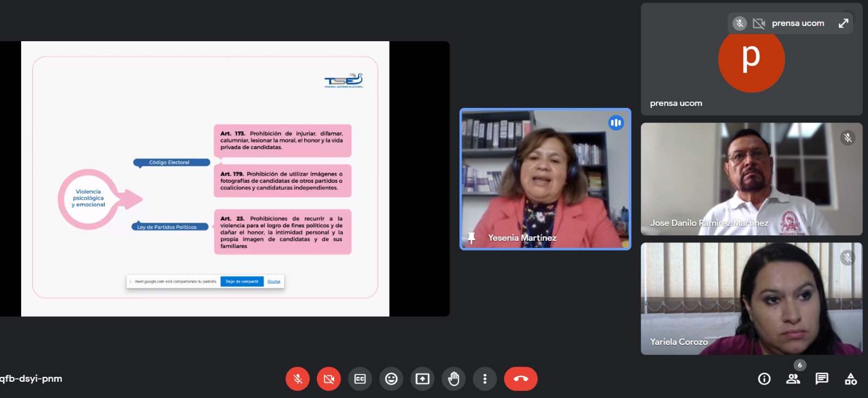
Task: Toggle closed captions
Action: pos(360,379)
